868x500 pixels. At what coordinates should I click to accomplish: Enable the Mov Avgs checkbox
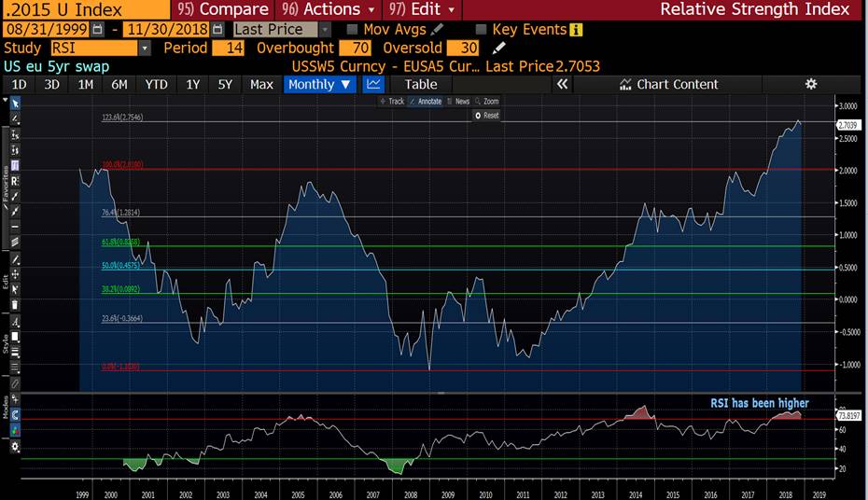[353, 30]
